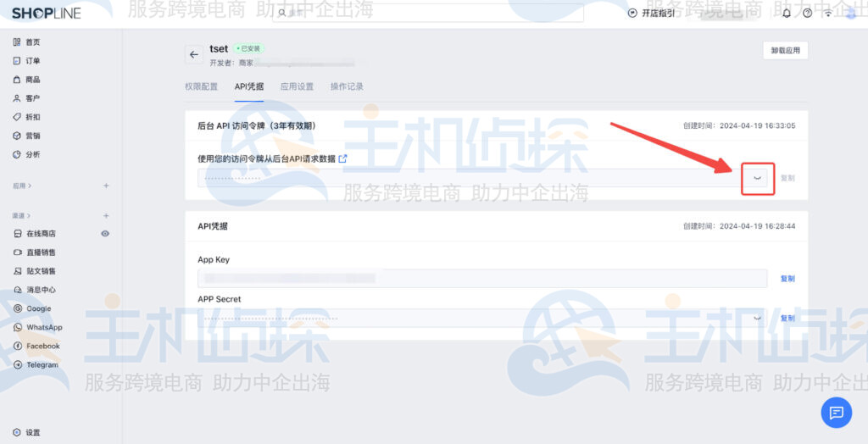Select the API凭据 tab
Screen dimensions: 868x444
pyautogui.click(x=249, y=87)
